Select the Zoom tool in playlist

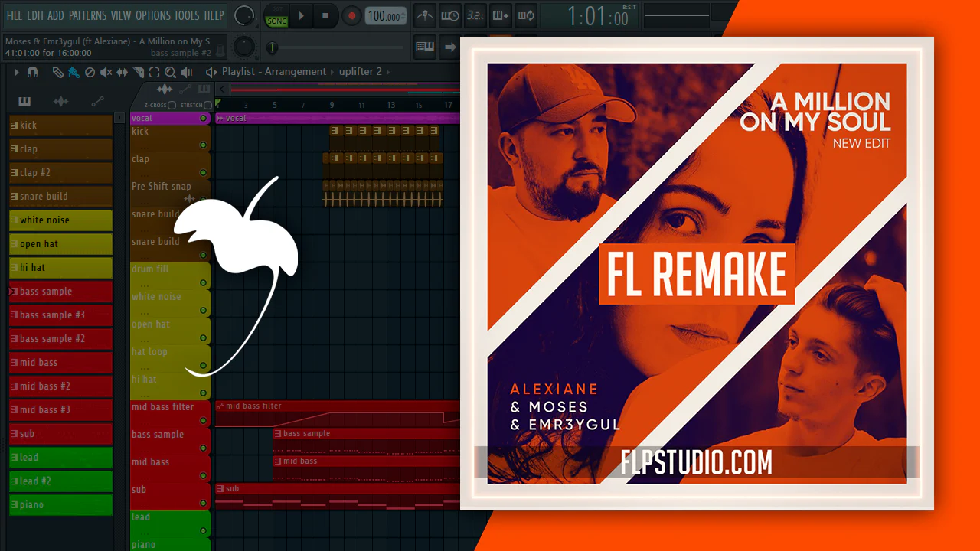pyautogui.click(x=170, y=72)
